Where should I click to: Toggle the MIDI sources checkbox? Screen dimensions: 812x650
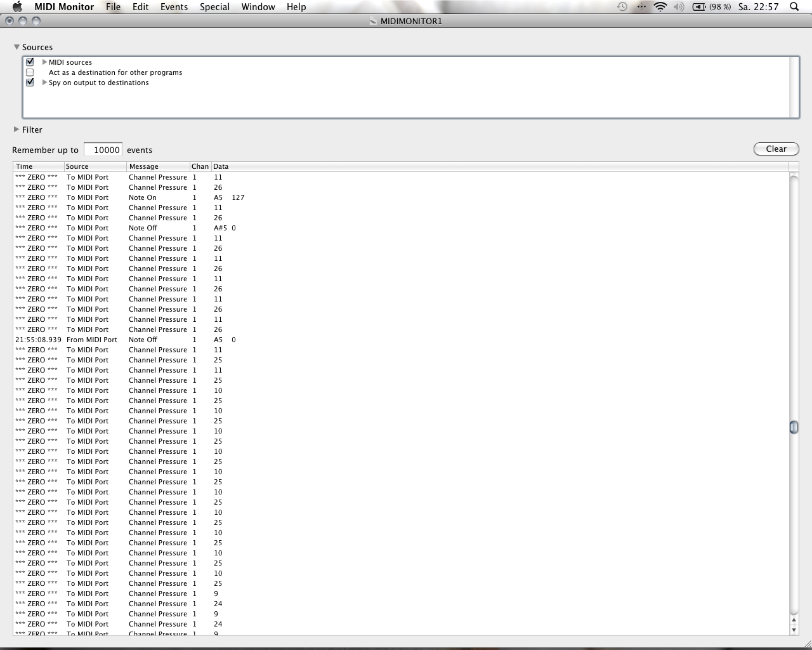pyautogui.click(x=30, y=62)
